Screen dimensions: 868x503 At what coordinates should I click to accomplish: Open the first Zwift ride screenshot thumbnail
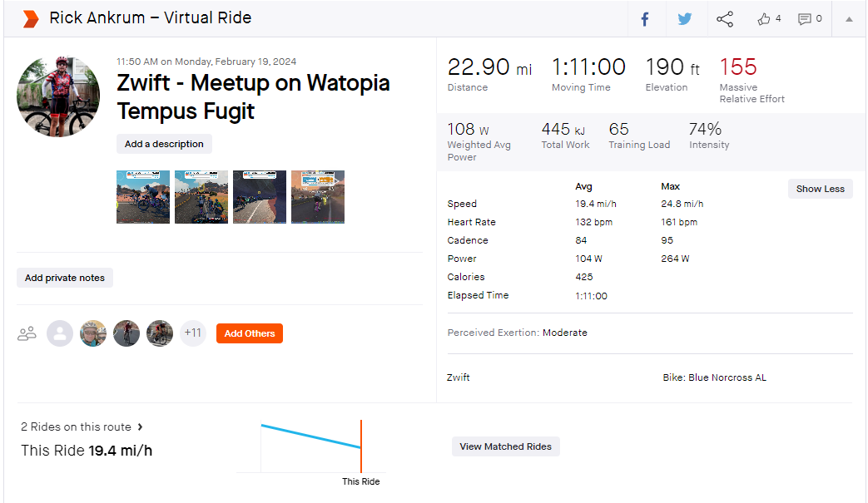(143, 197)
